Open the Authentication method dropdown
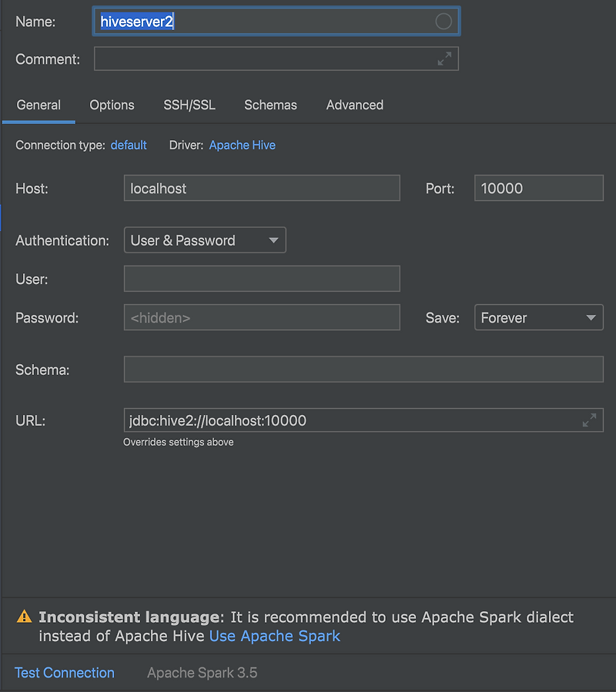 pyautogui.click(x=204, y=240)
